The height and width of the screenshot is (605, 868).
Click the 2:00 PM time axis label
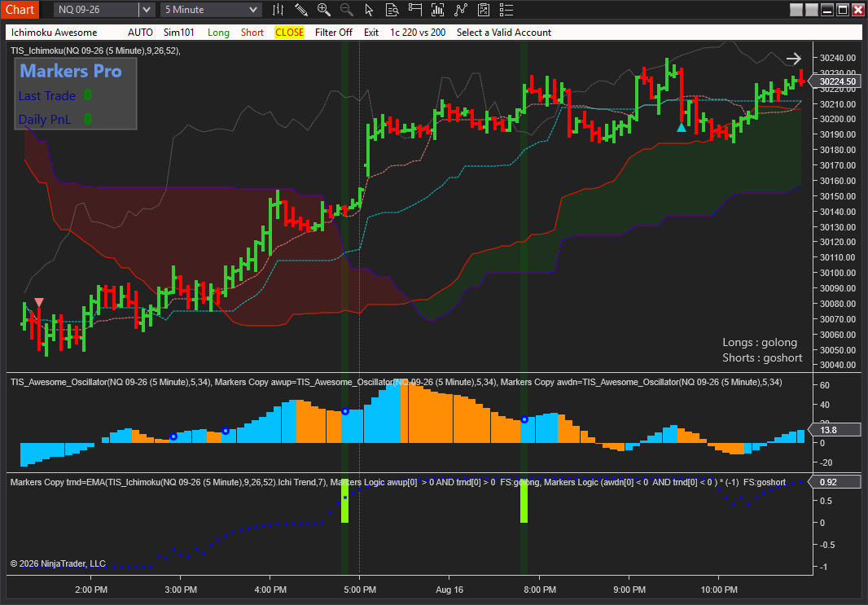click(91, 590)
